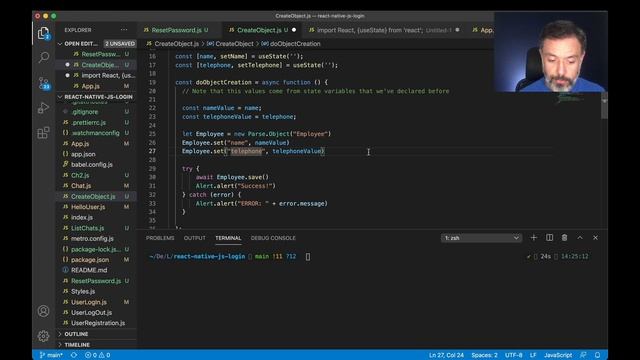Split the terminal panel

549,238
